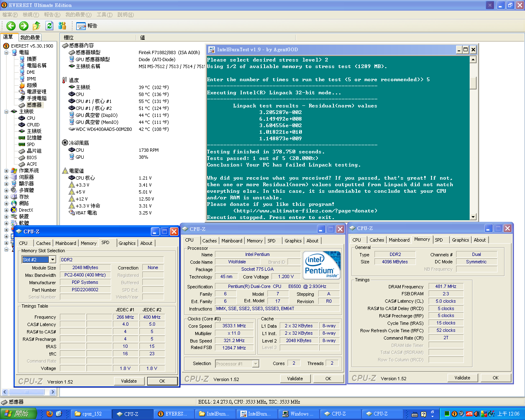Click the green Back arrow in EVEREST toolbar
The height and width of the screenshot is (420, 525).
click(11, 26)
